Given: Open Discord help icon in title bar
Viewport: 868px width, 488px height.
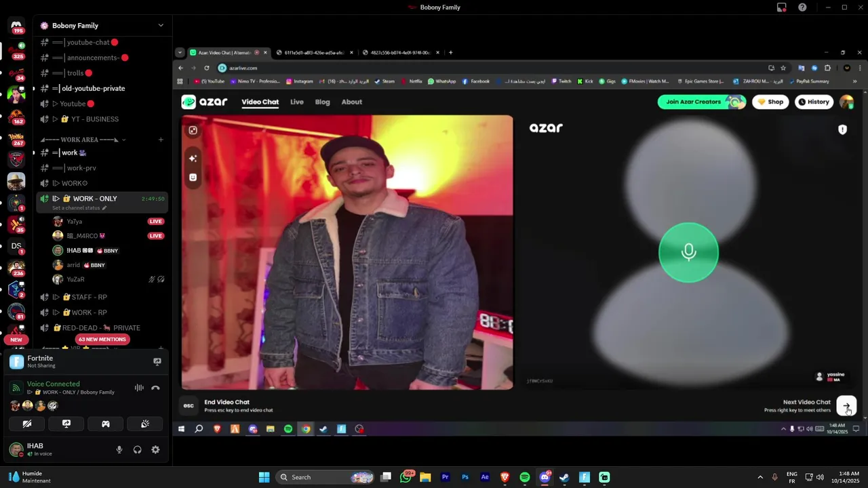Looking at the screenshot, I should 802,7.
